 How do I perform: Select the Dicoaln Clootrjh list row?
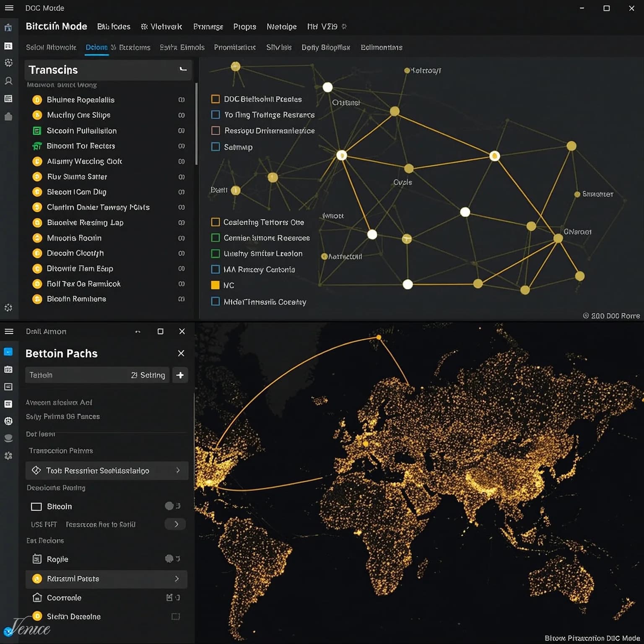[108, 253]
